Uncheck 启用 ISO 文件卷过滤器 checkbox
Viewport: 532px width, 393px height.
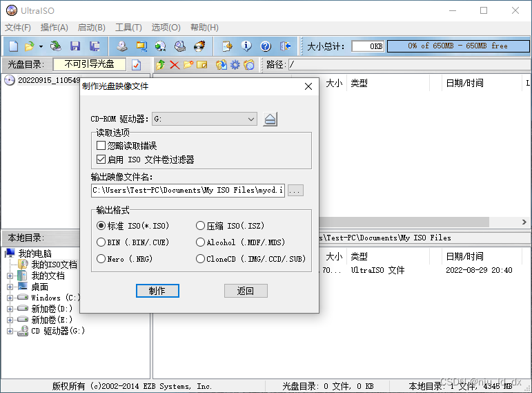[101, 160]
